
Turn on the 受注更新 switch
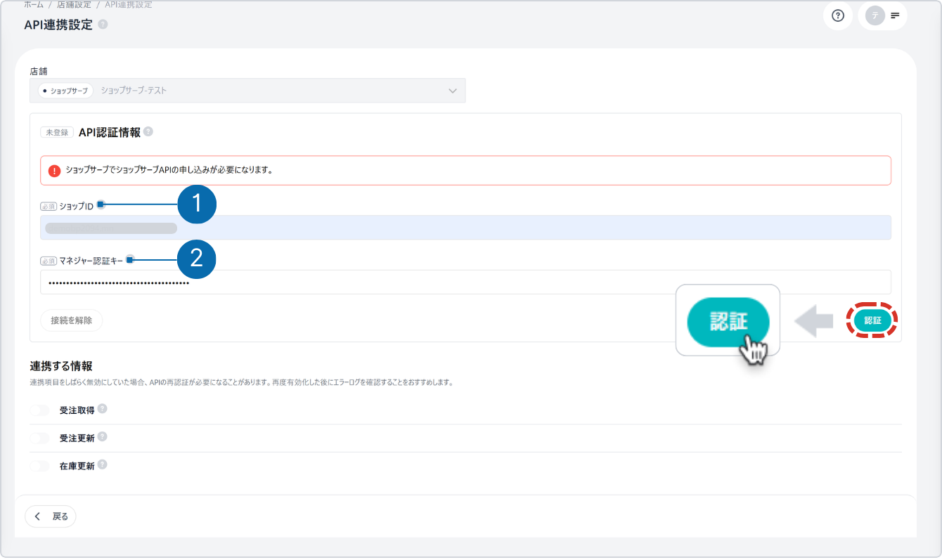40,438
